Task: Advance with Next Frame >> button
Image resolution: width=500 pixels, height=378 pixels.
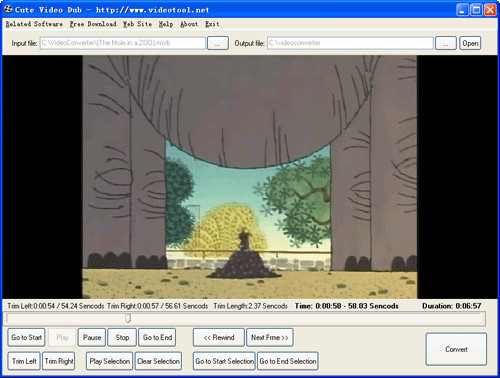Action: pyautogui.click(x=270, y=337)
